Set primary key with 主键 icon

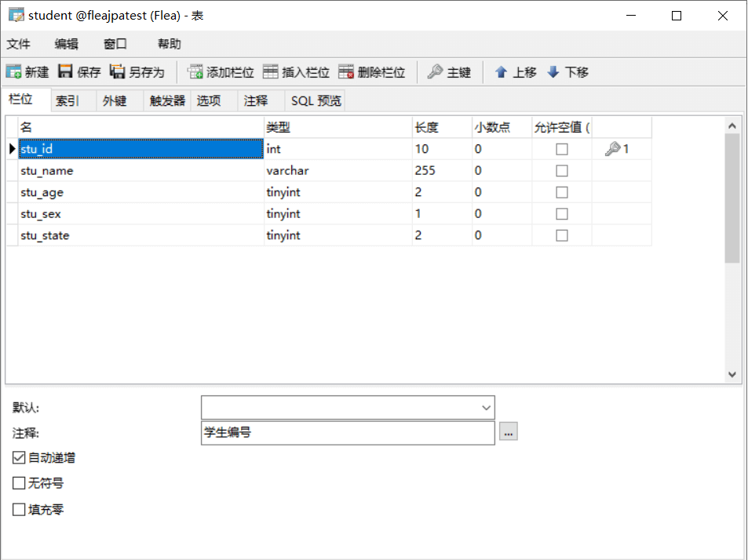coord(435,71)
